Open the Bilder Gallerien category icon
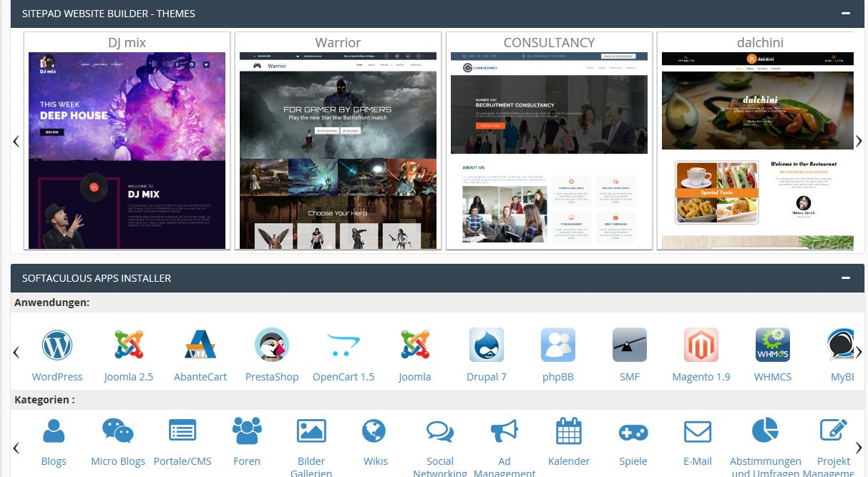The image size is (868, 477). coord(311,431)
